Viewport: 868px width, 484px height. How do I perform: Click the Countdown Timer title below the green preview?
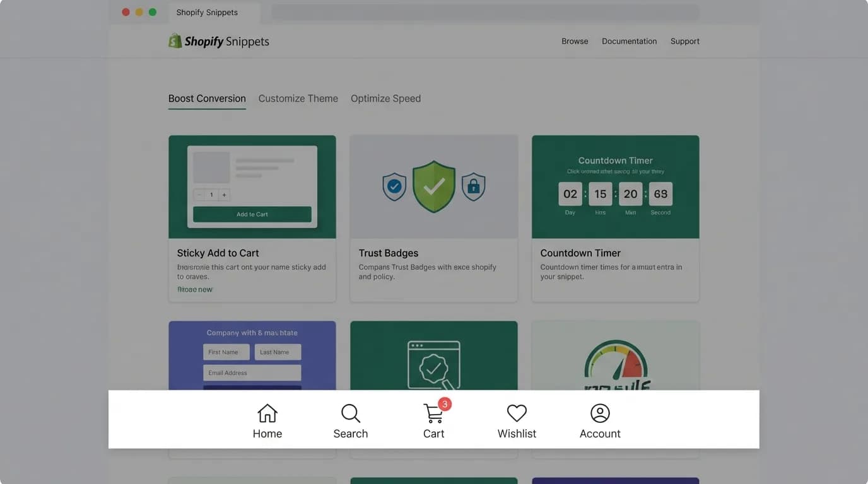tap(580, 253)
